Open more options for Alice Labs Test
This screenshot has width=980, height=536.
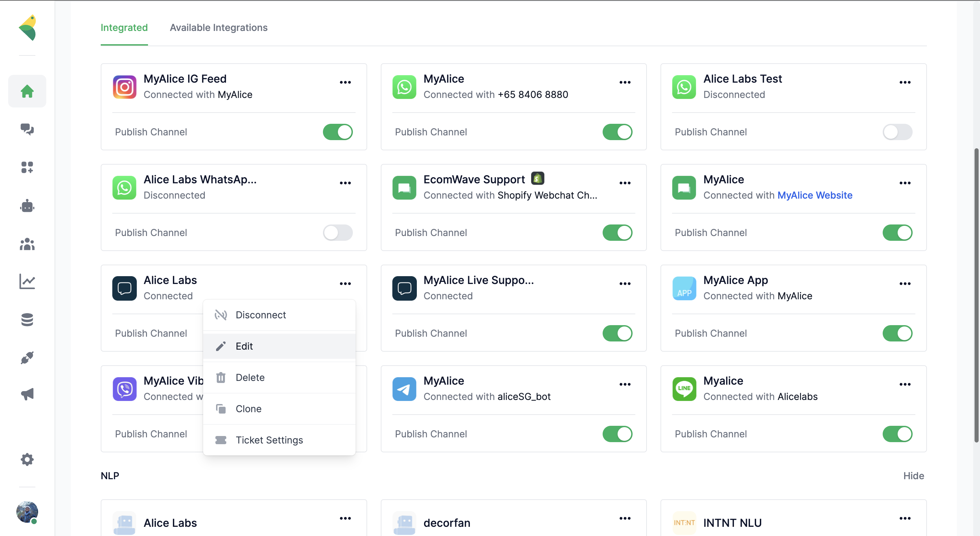pos(905,82)
